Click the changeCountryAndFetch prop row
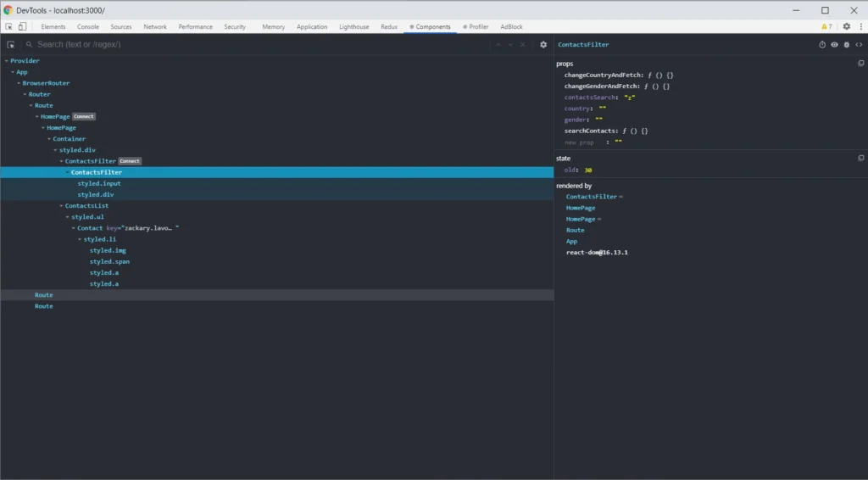This screenshot has width=868, height=480. [619, 75]
